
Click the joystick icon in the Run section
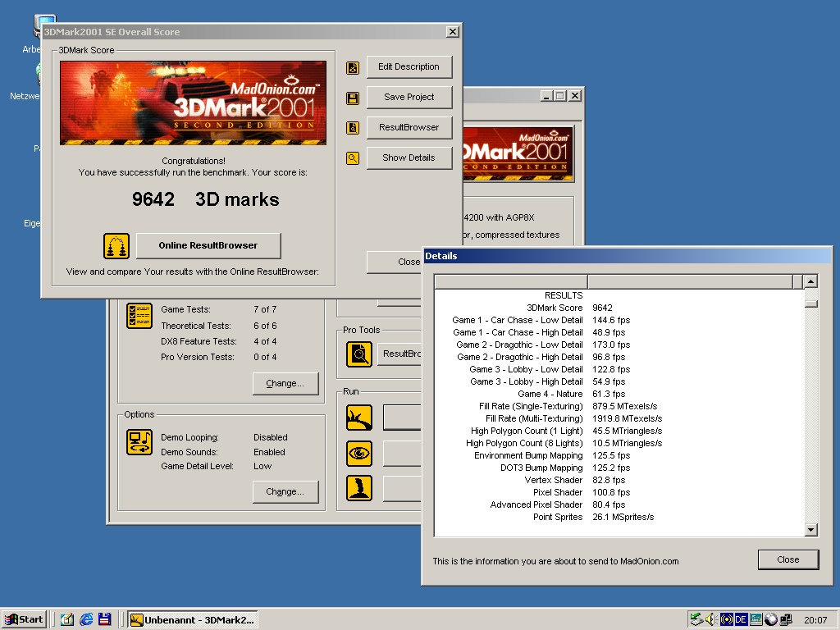coord(359,488)
